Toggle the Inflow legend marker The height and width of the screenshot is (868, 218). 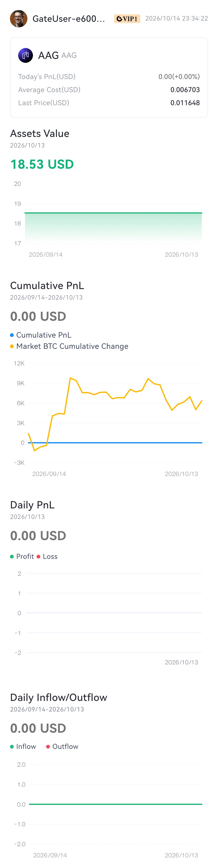point(12,747)
